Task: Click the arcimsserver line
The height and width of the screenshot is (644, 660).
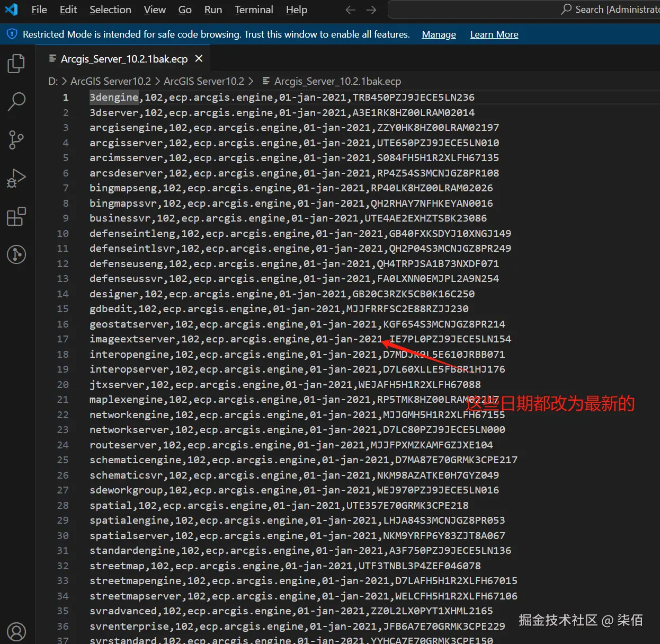Action: pos(294,157)
